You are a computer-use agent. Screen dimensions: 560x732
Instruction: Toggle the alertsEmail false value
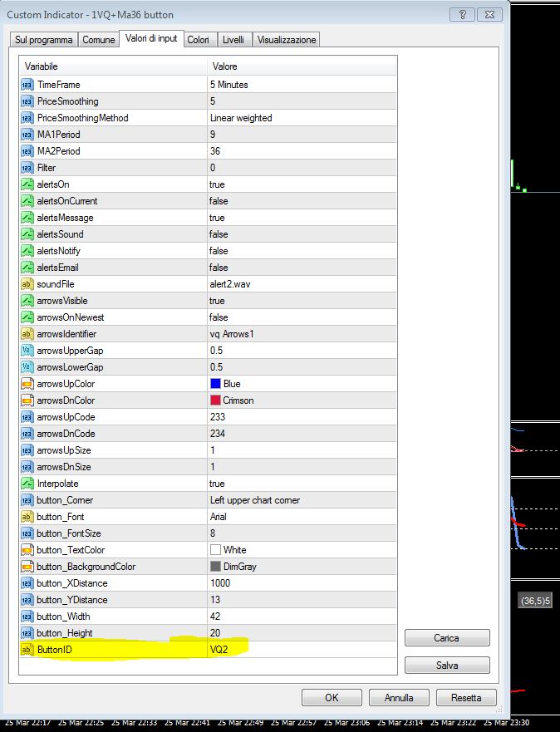[219, 268]
